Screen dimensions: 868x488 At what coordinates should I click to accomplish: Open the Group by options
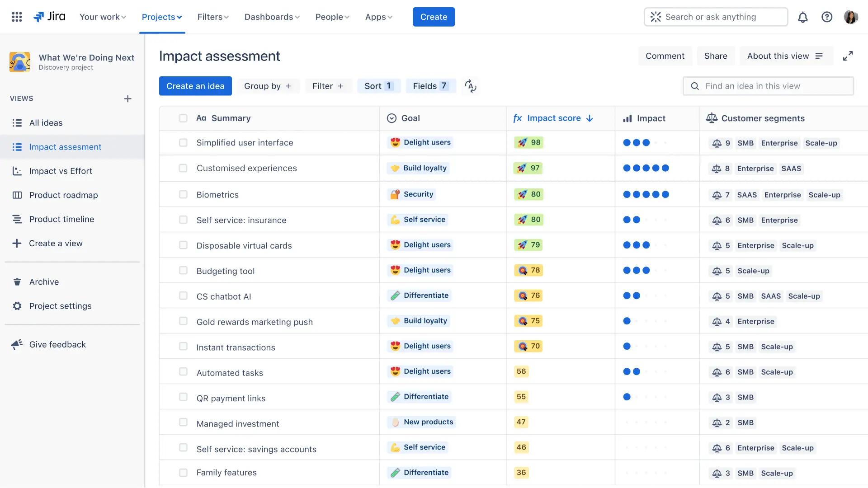268,86
